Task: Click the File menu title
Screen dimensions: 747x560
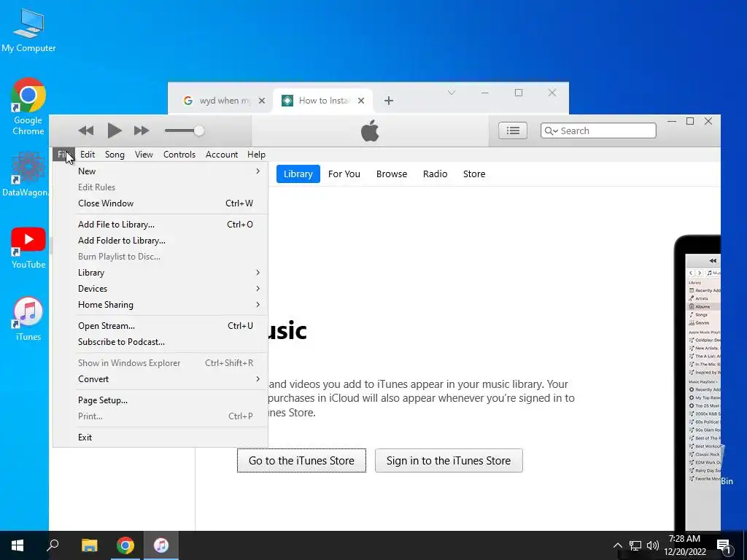Action: pos(64,155)
